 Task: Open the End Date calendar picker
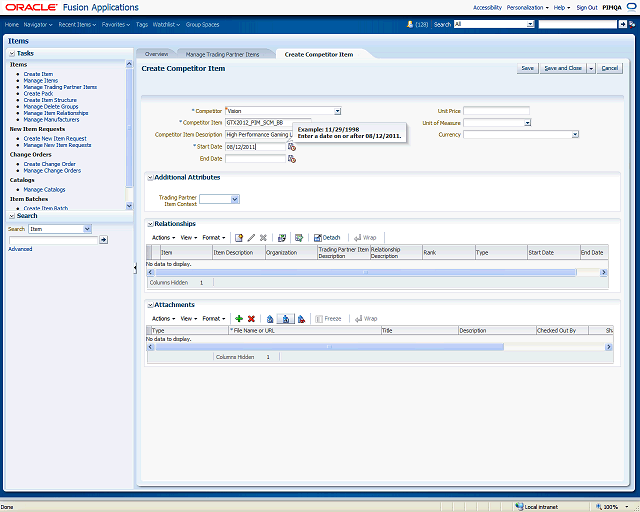pos(291,159)
